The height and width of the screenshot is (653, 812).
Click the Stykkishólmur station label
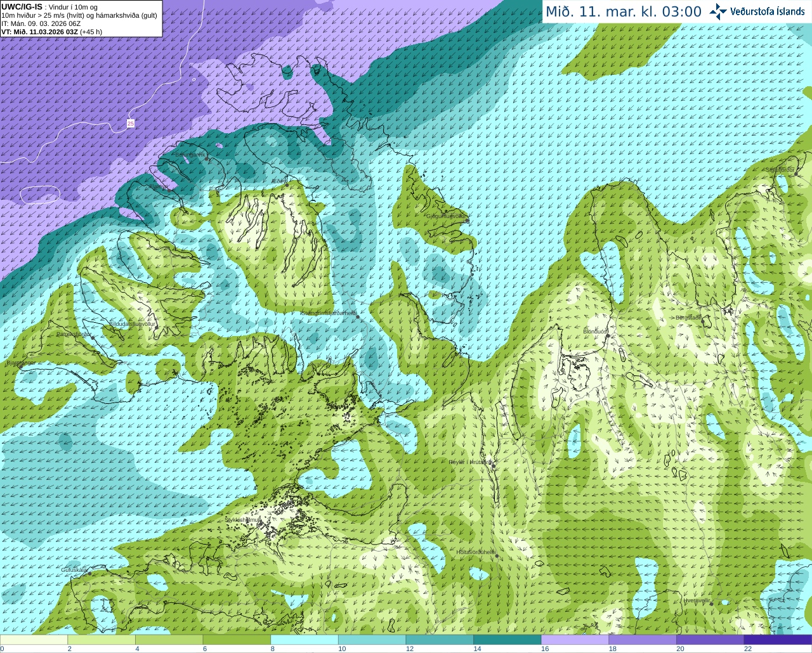243,519
